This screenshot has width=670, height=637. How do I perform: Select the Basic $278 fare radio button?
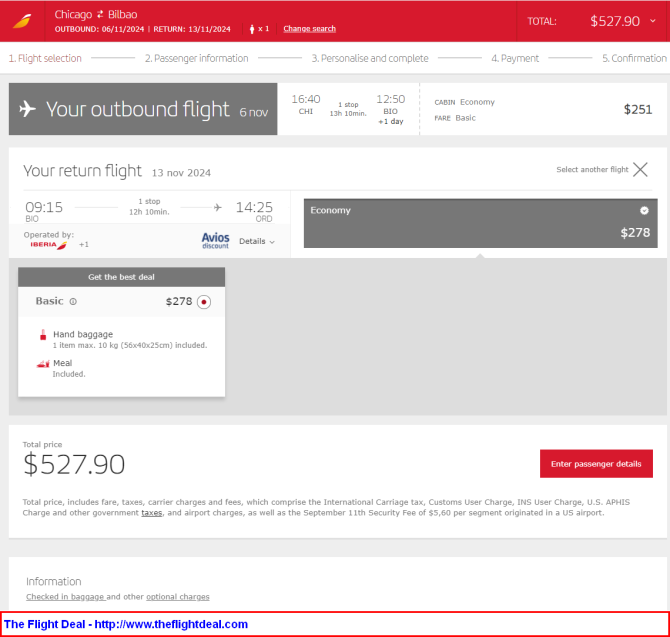click(x=204, y=302)
